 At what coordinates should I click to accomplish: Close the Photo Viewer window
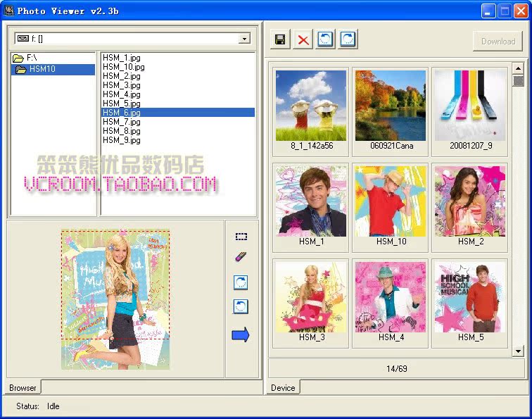pos(521,11)
